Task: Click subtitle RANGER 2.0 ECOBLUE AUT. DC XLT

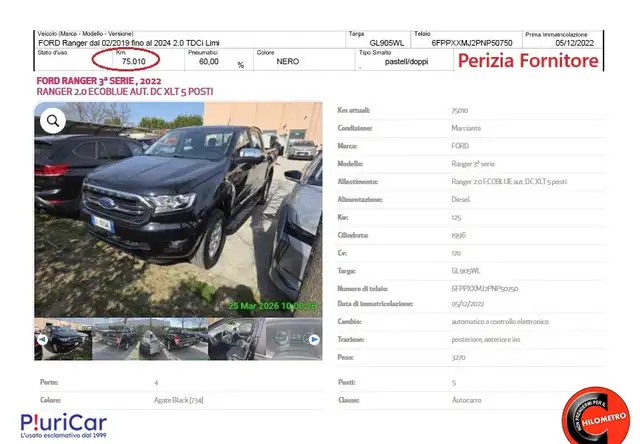Action: [125, 92]
